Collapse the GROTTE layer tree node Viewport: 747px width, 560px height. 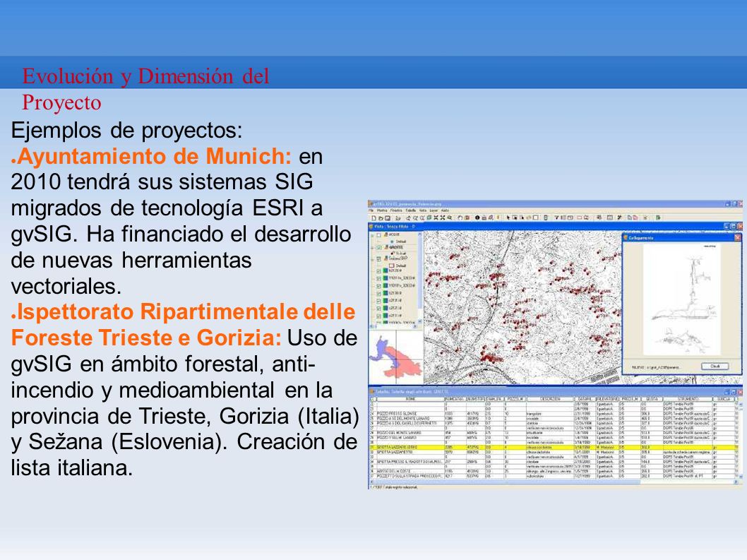click(373, 248)
